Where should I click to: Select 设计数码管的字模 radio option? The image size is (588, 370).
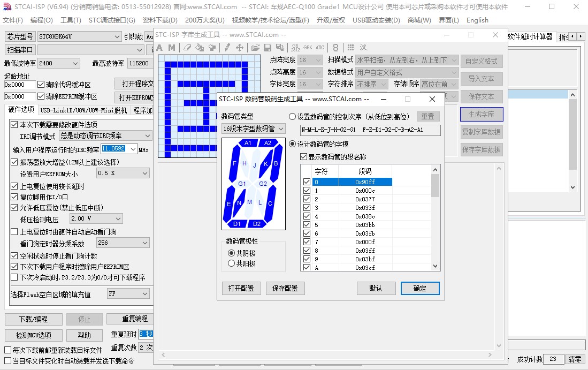(293, 144)
